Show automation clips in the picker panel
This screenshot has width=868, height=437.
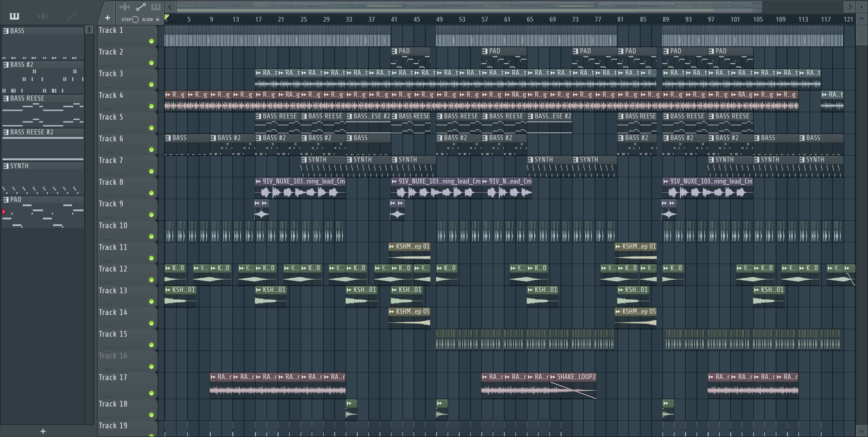click(72, 16)
